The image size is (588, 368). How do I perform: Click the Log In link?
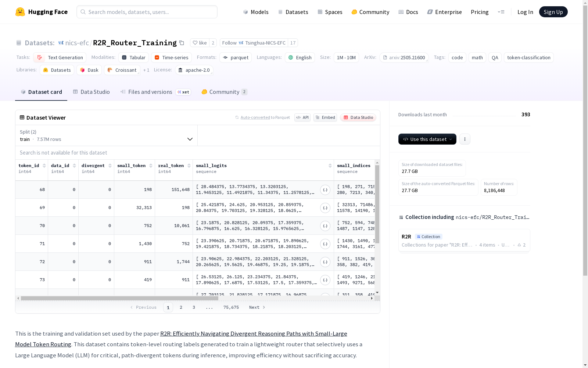coord(525,12)
